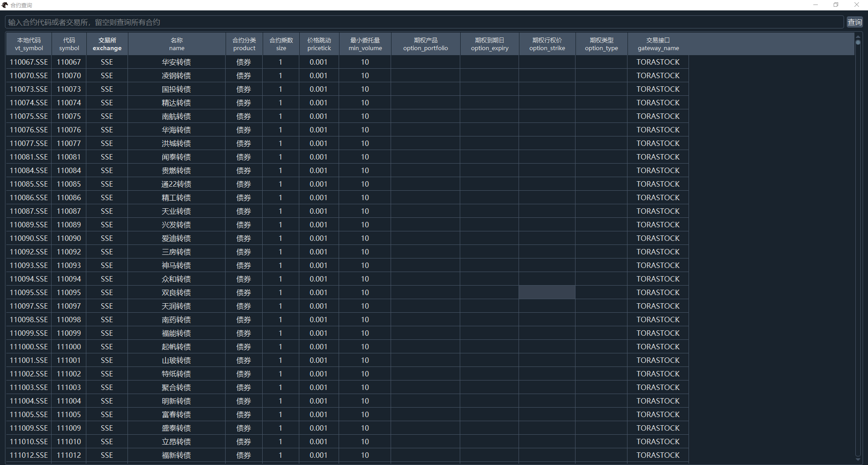Click the 交易接口 gateway_name header
Screen dimensions: 868x465
pos(658,44)
